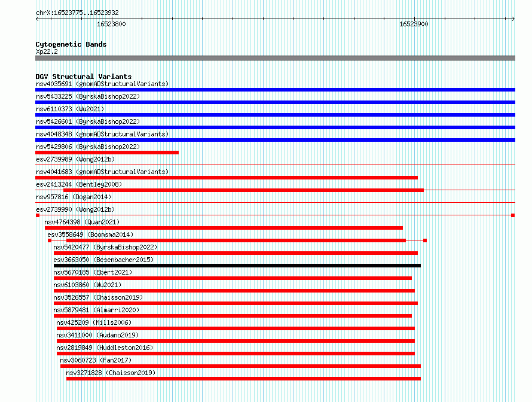Open esv3558649 (Boomsma2014) label

coord(90,234)
